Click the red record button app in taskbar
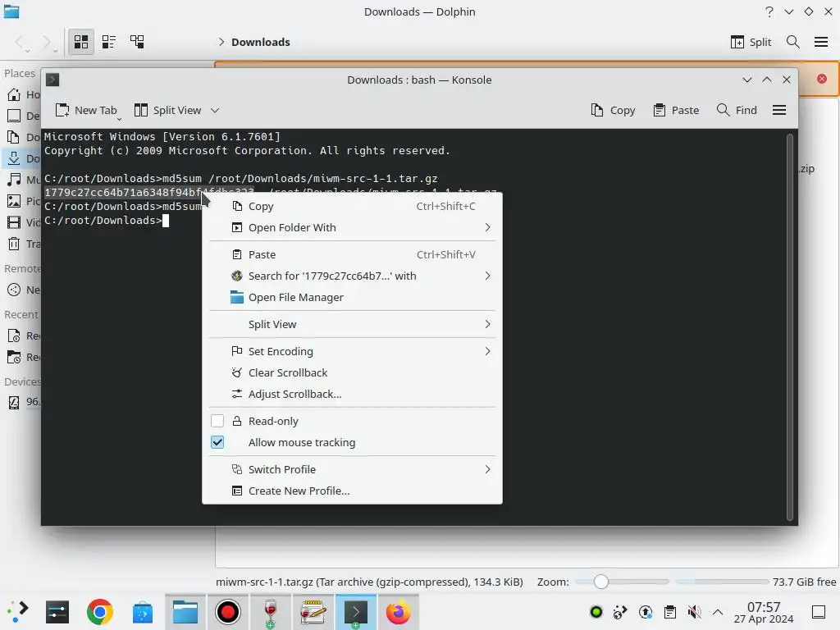This screenshot has width=840, height=630. (x=228, y=611)
